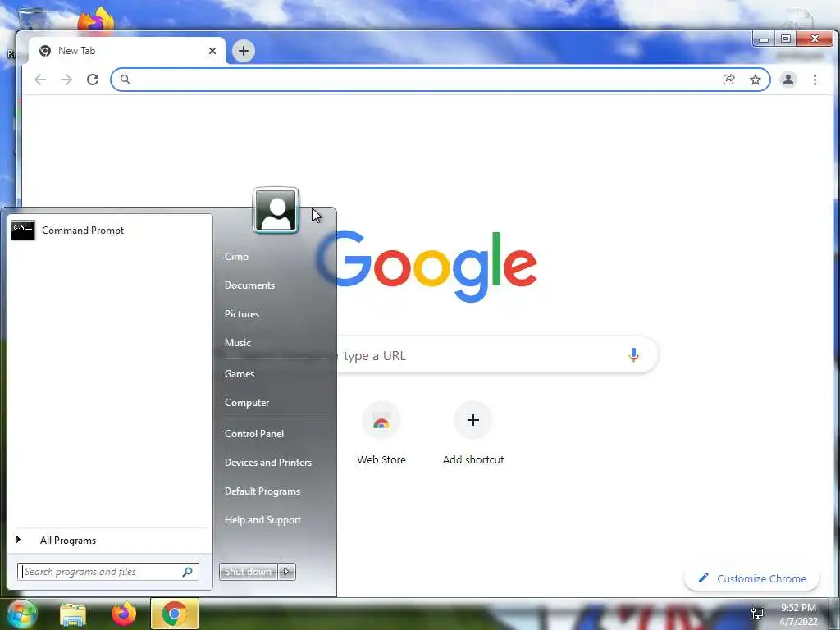Open Games from Start menu
The width and height of the screenshot is (840, 630).
239,374
